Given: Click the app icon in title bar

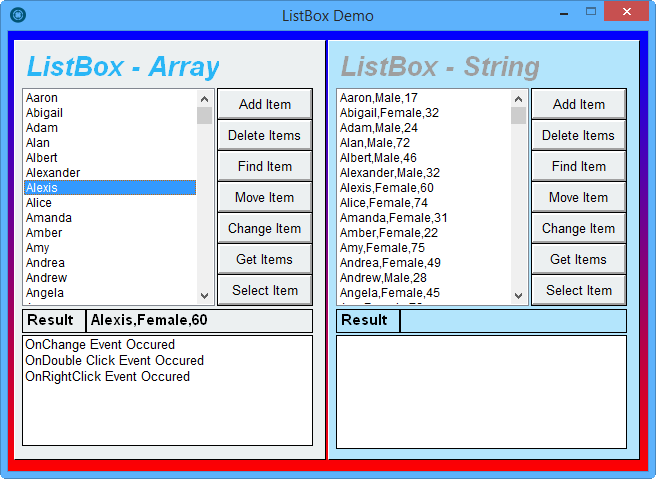Looking at the screenshot, I should [x=18, y=15].
